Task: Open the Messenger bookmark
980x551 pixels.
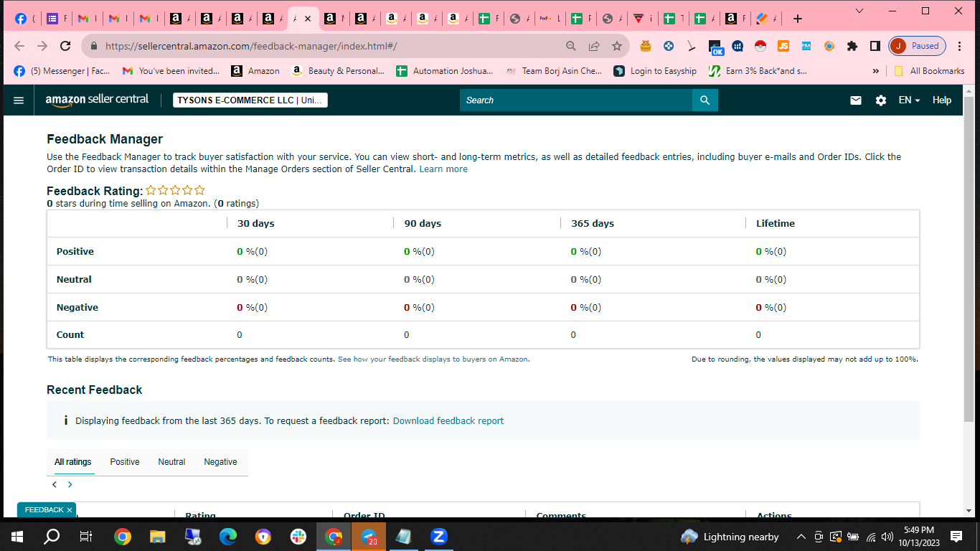Action: click(x=62, y=71)
